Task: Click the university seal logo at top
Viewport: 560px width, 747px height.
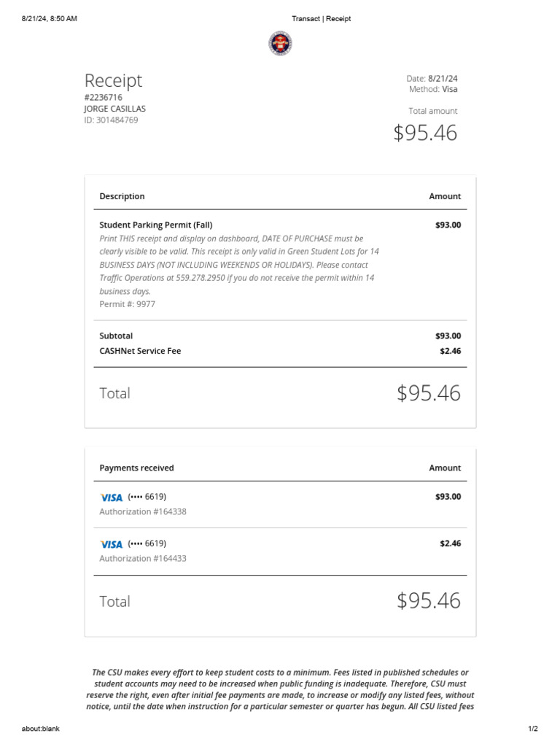Action: coord(280,43)
